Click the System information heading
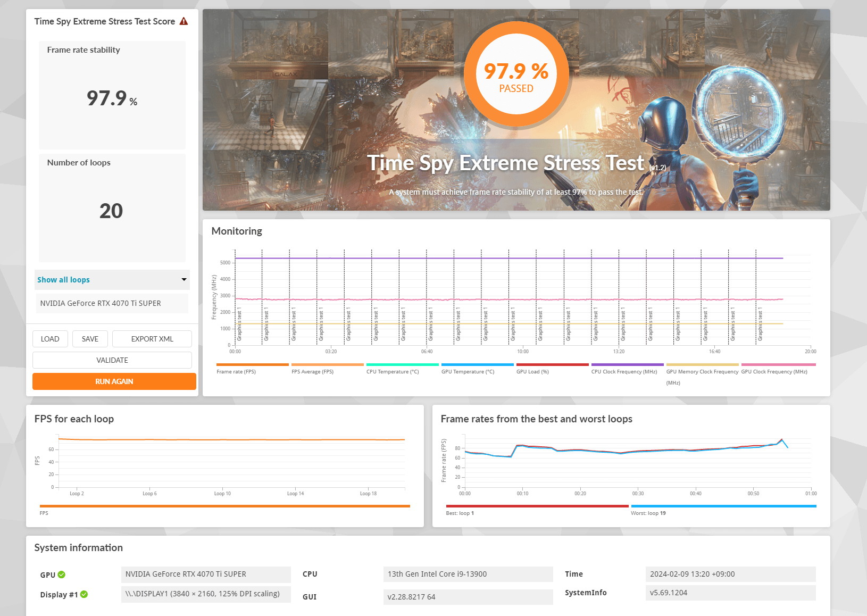Image resolution: width=867 pixels, height=616 pixels. pos(79,548)
